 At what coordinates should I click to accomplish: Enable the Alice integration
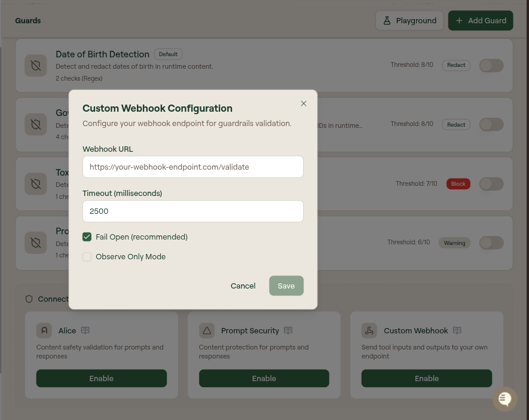point(102,378)
